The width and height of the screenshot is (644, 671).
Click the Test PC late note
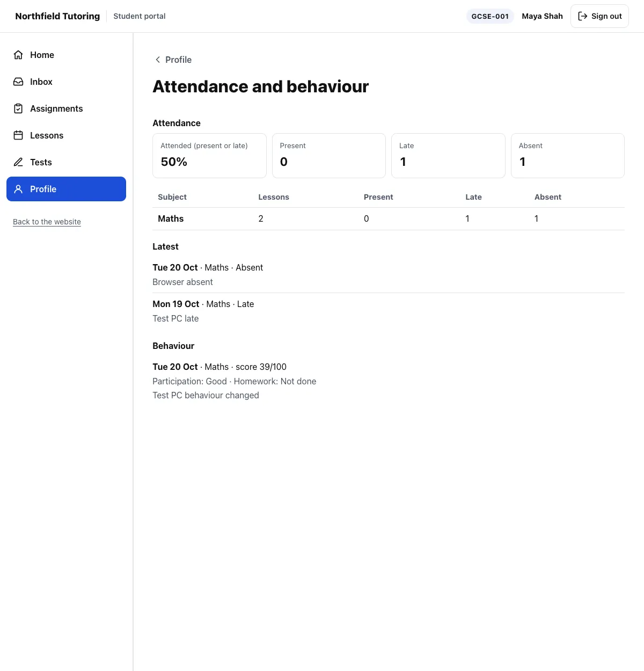click(x=175, y=318)
